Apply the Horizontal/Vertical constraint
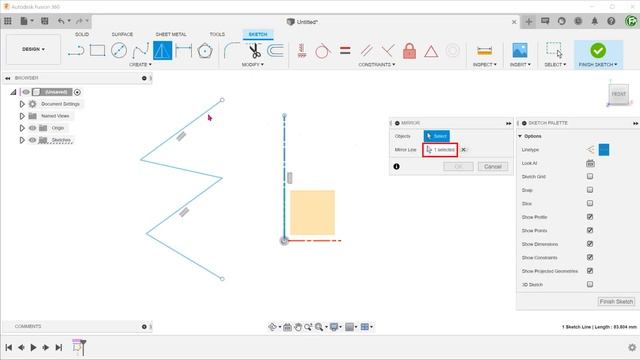 pos(302,51)
